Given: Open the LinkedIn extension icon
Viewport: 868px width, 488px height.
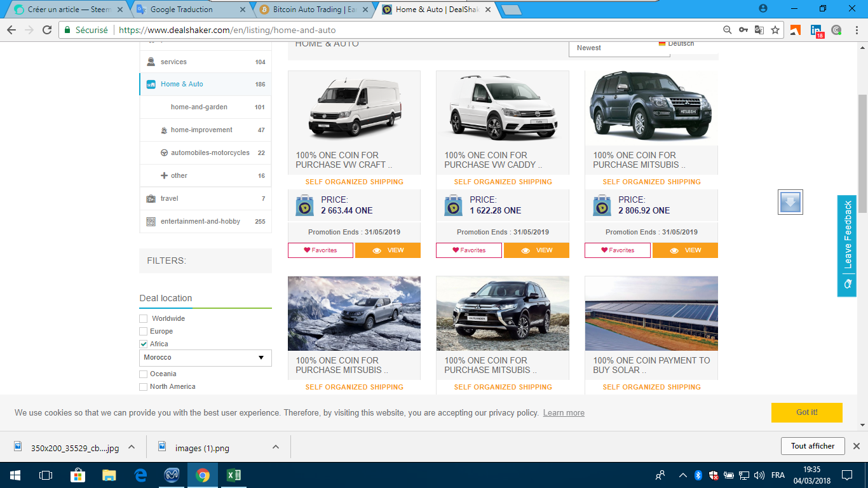Looking at the screenshot, I should click(x=817, y=30).
